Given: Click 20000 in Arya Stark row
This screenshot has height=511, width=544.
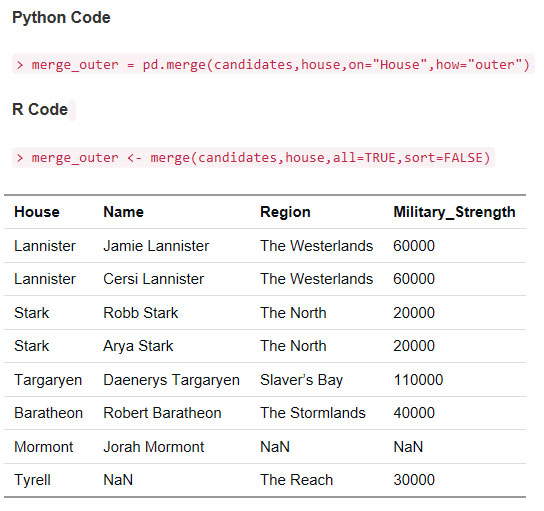Looking at the screenshot, I should (414, 346).
